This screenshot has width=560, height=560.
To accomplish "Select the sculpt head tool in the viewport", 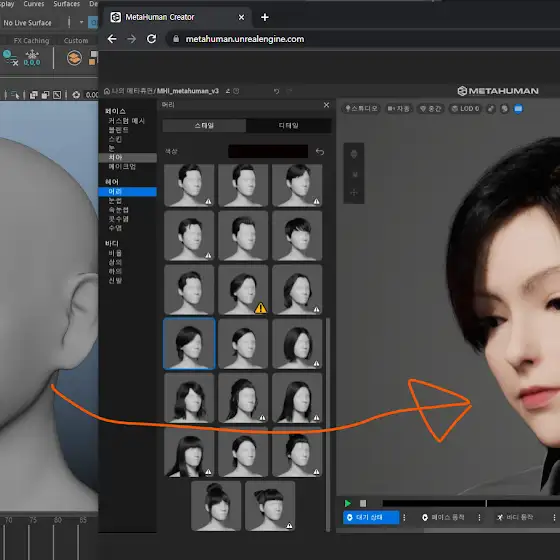I will 354,154.
